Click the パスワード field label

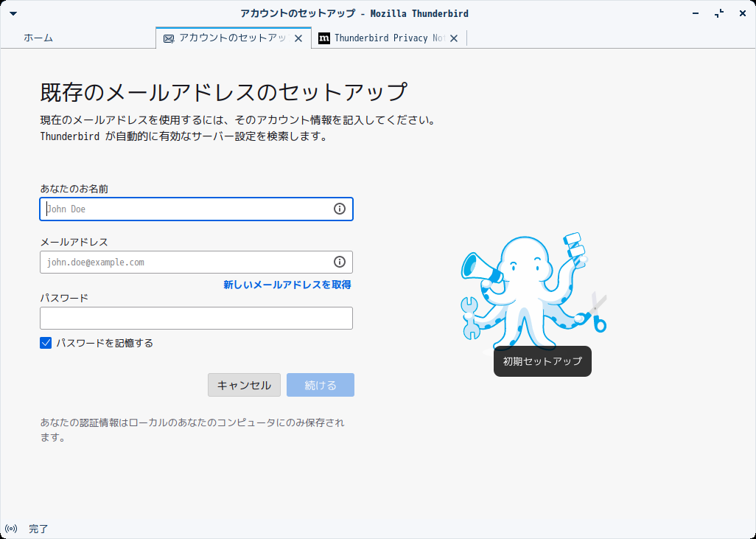point(64,298)
